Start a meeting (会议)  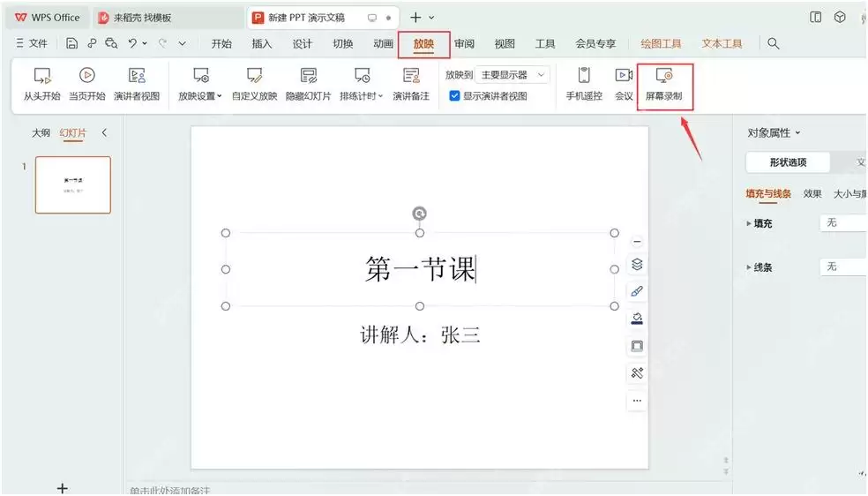(624, 84)
